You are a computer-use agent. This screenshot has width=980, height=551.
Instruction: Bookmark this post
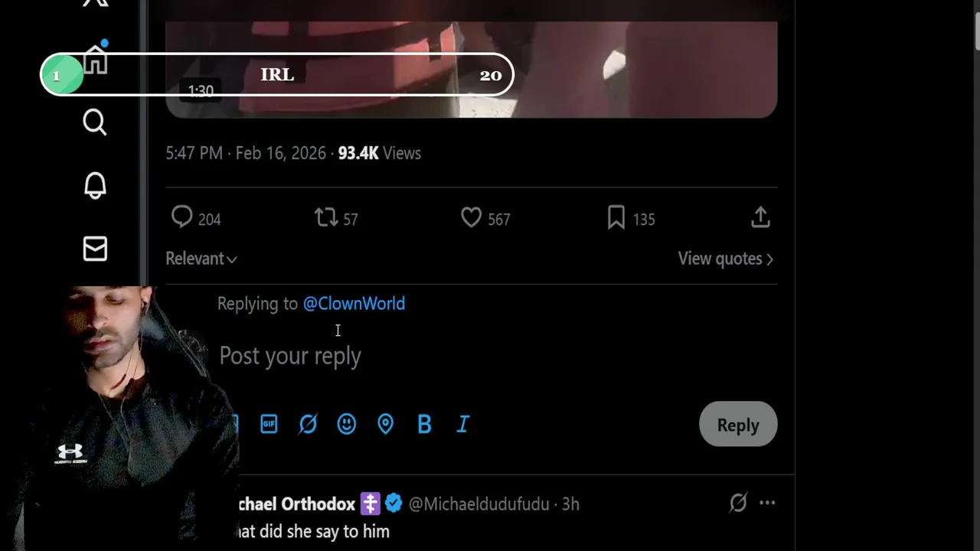click(x=616, y=218)
